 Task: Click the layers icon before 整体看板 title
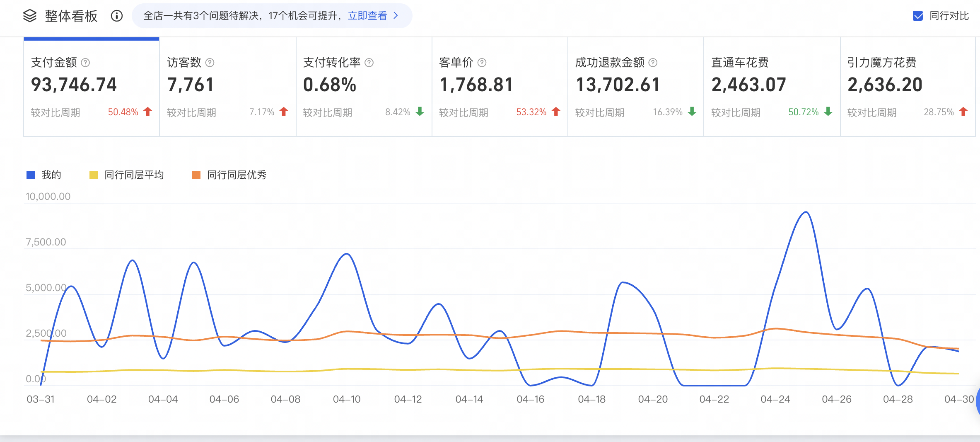[30, 16]
